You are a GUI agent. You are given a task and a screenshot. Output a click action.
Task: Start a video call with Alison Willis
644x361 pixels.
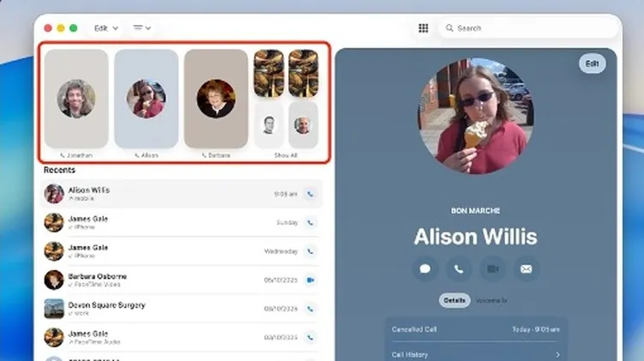point(493,268)
